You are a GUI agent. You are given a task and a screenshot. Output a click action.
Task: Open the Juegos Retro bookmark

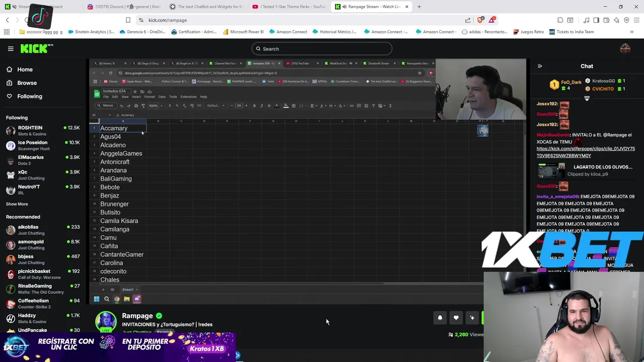tap(528, 32)
